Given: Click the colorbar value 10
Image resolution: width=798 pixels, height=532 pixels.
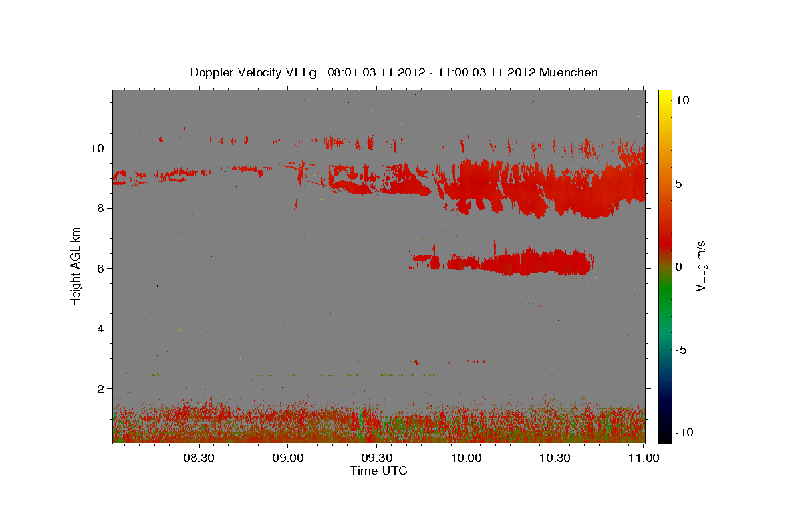Looking at the screenshot, I should (682, 100).
